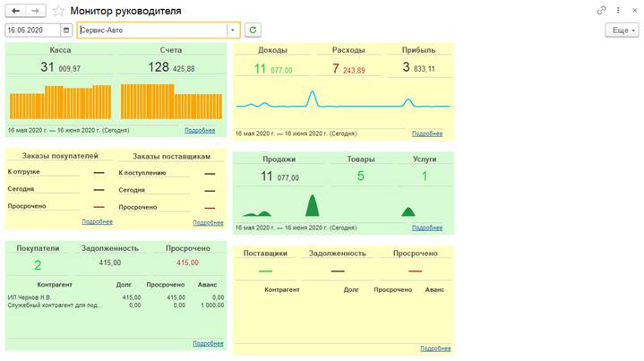Copy link using the chain icon

[x=601, y=11]
